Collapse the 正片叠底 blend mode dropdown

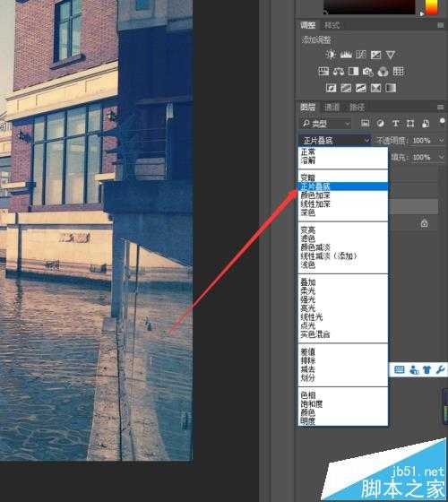point(335,140)
